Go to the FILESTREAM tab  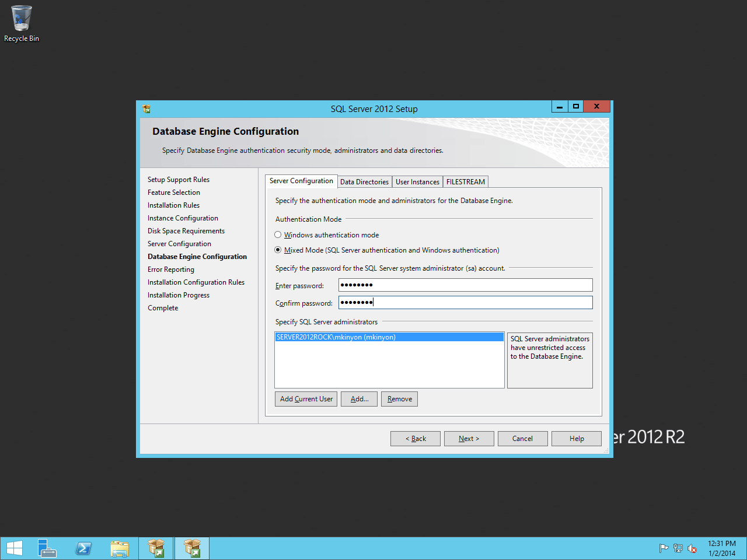[x=465, y=182]
